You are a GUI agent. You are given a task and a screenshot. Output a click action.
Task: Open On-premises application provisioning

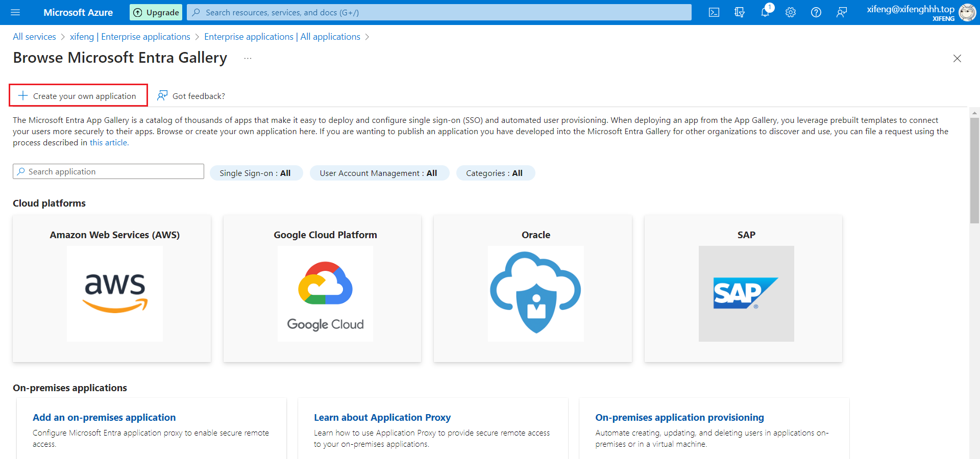pyautogui.click(x=679, y=417)
